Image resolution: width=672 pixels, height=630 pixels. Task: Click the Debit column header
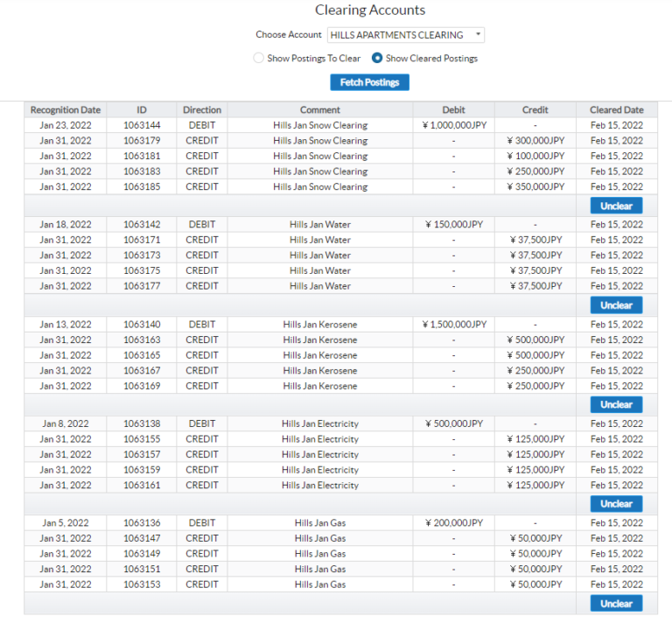point(454,110)
